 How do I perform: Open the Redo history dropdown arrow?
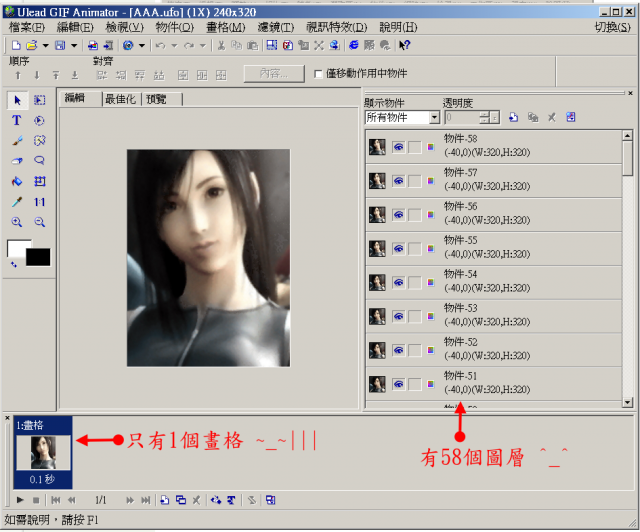(203, 45)
